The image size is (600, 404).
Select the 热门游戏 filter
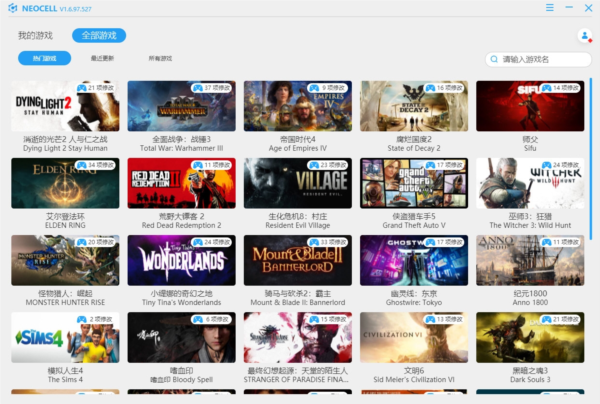[x=44, y=59]
